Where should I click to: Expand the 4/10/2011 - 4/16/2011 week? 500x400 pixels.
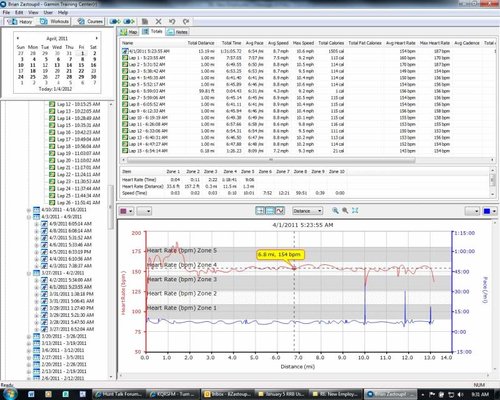point(29,210)
